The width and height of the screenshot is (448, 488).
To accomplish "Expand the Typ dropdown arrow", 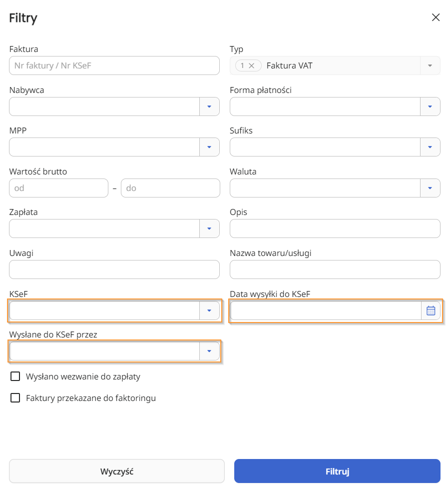I will point(430,65).
